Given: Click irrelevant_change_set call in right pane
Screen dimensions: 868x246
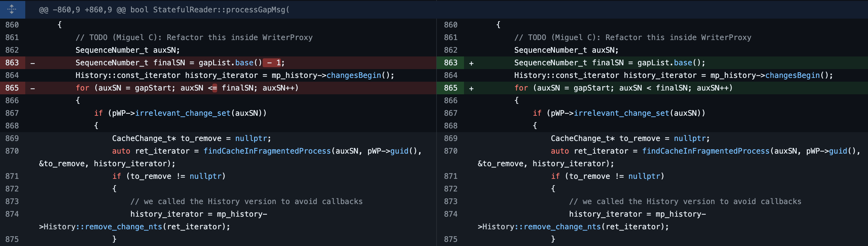Looking at the screenshot, I should click(621, 113).
